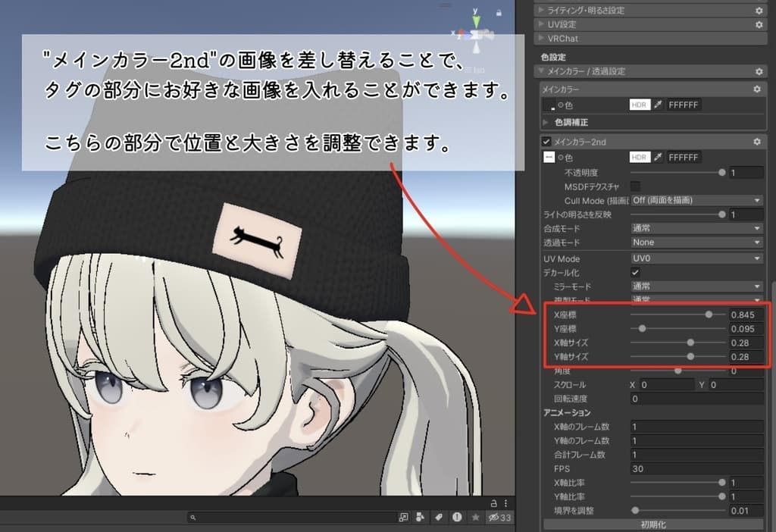Screen dimensions: 776x532
Task: Click the gear icon on the メインカラー2nd header
Action: 756,142
